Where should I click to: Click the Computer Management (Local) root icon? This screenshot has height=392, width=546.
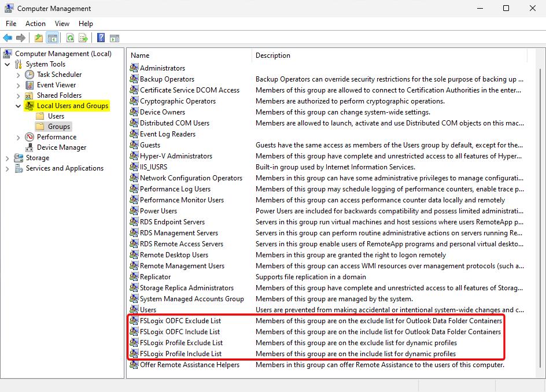pyautogui.click(x=8, y=54)
